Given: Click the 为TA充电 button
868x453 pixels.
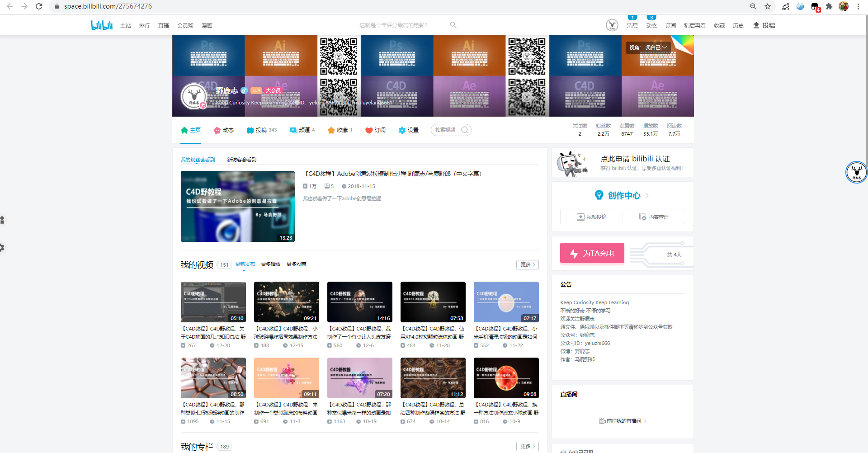Looking at the screenshot, I should point(592,253).
